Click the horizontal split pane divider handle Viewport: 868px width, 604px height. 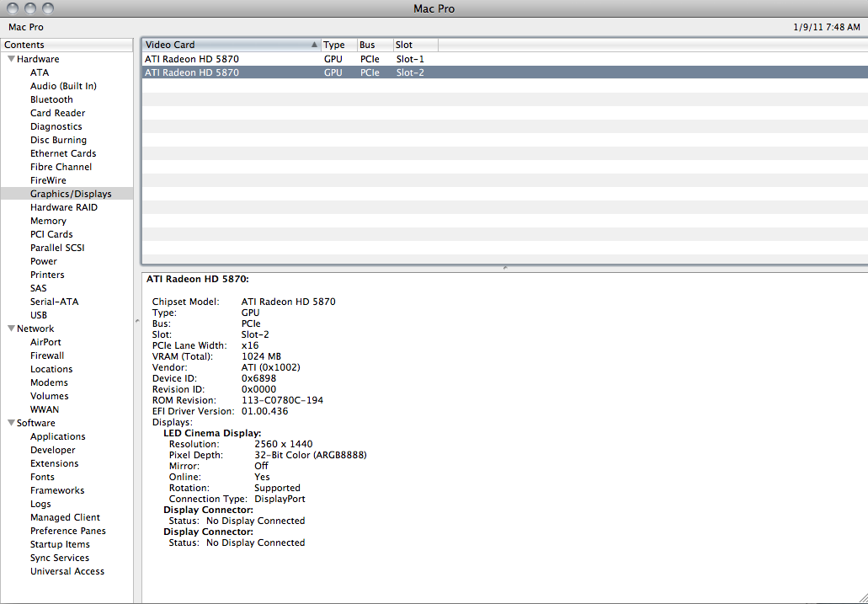pyautogui.click(x=505, y=268)
